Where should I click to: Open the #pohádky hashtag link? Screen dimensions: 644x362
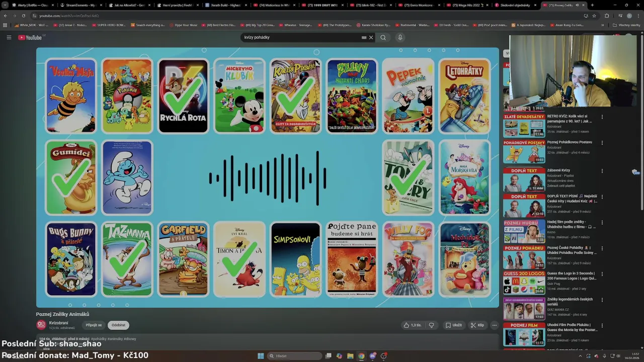pos(99,339)
